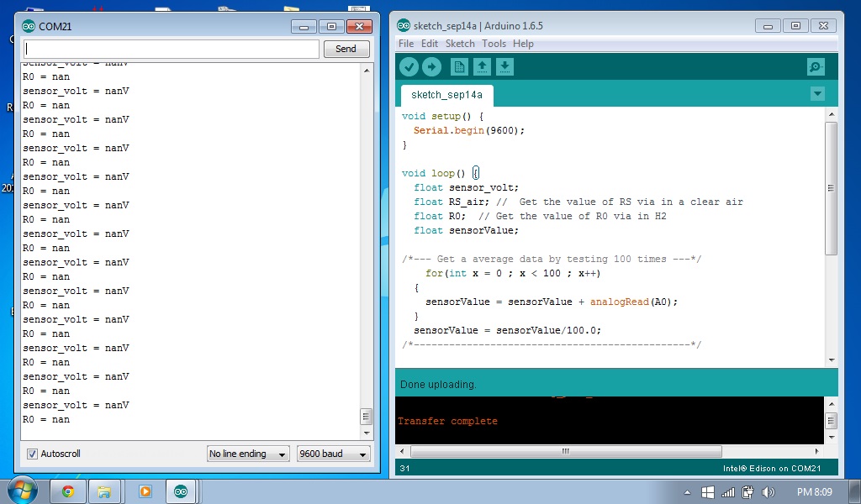Open File Explorer from the taskbar
Image resolution: width=861 pixels, height=504 pixels.
pyautogui.click(x=104, y=491)
